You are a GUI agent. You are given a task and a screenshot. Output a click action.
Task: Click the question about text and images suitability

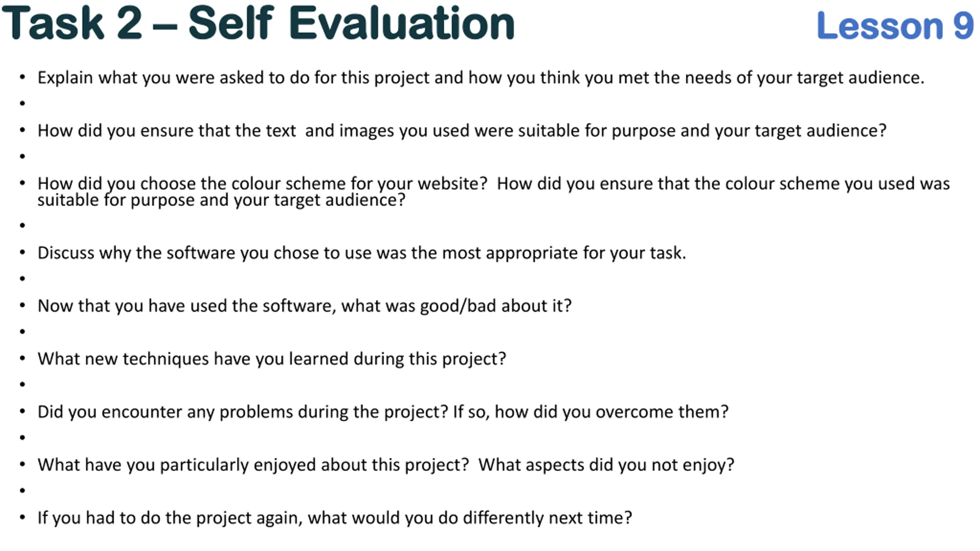coord(462,131)
